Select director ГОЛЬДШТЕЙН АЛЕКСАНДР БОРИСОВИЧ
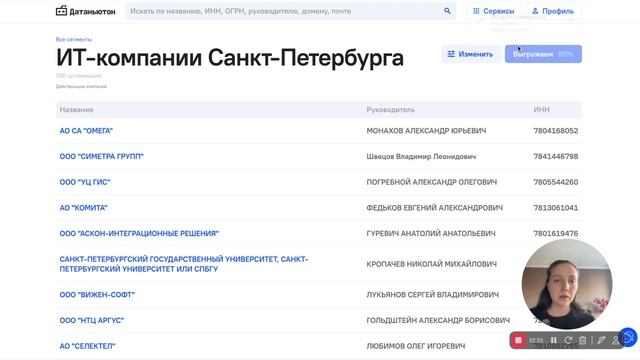 pyautogui.click(x=438, y=320)
